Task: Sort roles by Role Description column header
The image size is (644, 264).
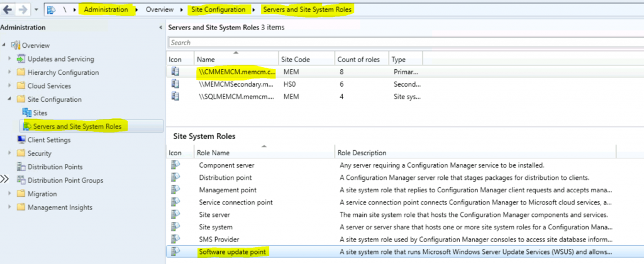Action: (x=475, y=153)
